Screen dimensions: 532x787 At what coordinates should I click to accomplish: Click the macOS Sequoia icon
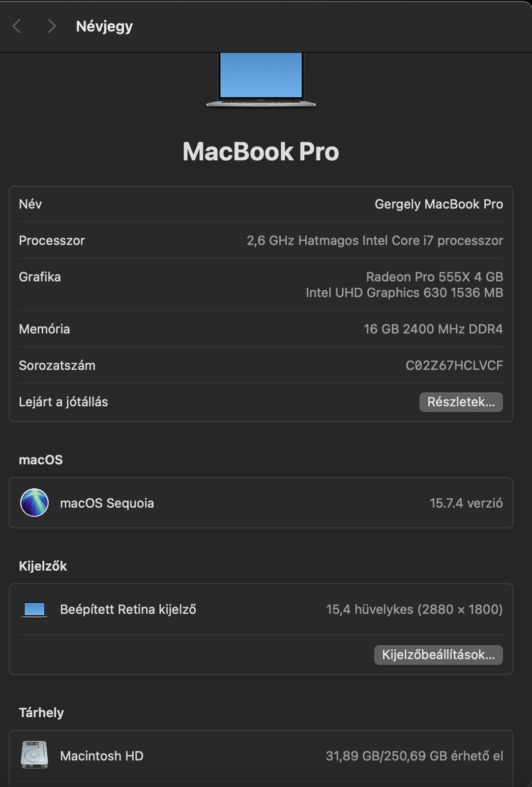click(x=34, y=503)
